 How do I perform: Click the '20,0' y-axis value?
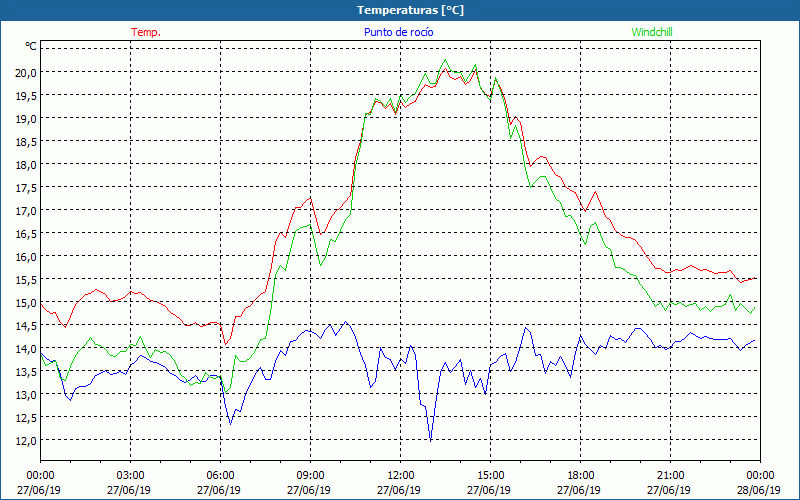(26, 72)
